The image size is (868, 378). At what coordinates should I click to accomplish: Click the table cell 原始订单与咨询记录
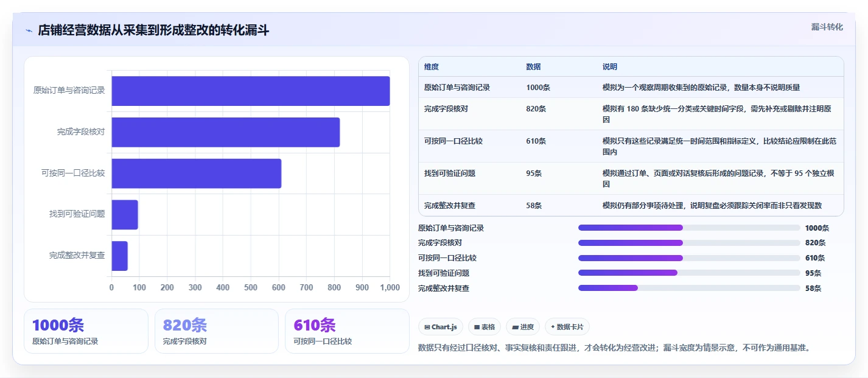pos(457,88)
